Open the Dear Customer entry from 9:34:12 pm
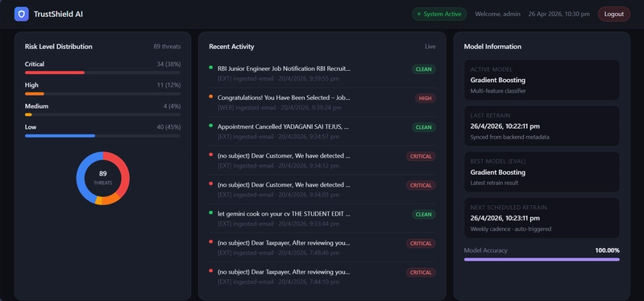 [322, 161]
